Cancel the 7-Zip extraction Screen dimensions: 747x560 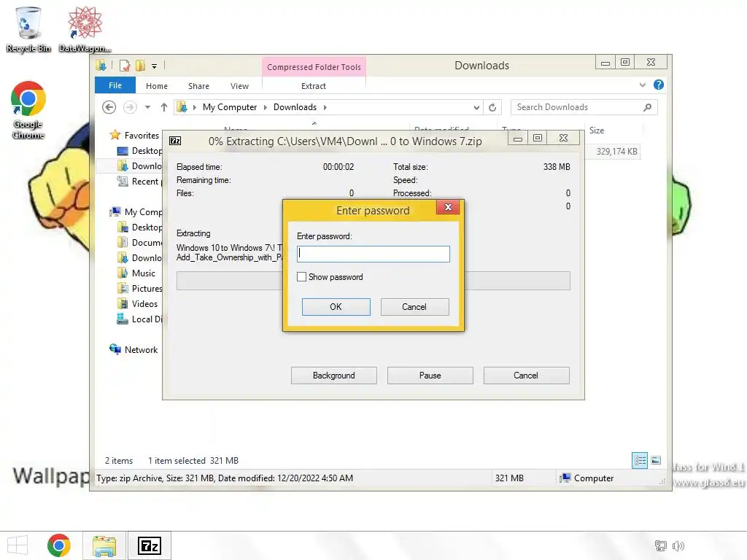click(526, 376)
